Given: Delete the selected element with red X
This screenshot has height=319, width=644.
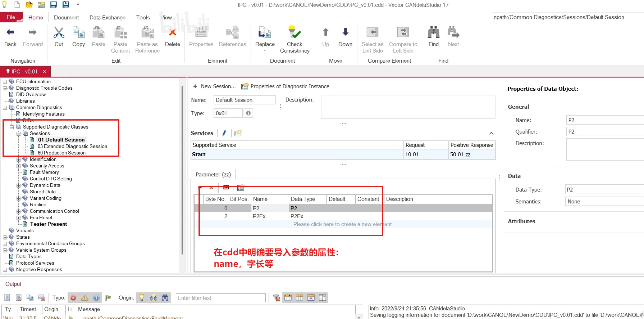Looking at the screenshot, I should point(173,37).
